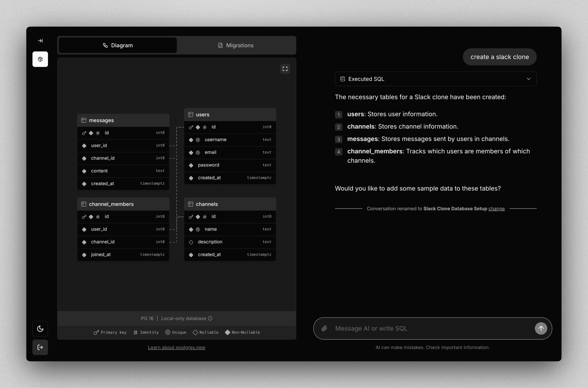
Task: Expand the Executed SQL chevron
Action: pos(528,79)
